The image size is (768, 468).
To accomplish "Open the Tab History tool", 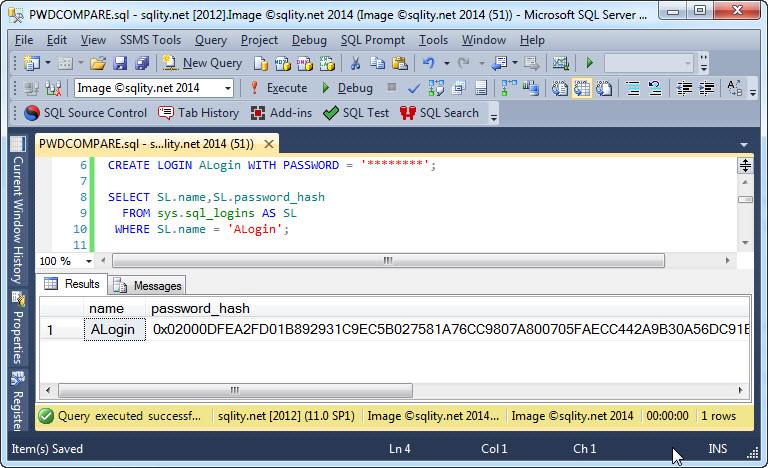I will [x=198, y=113].
